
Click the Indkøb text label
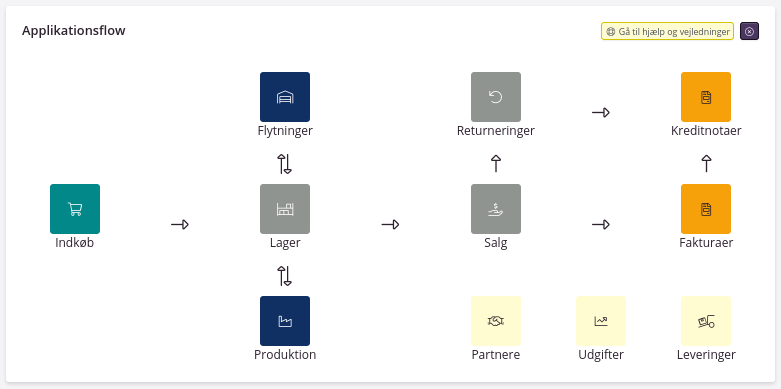(x=75, y=243)
